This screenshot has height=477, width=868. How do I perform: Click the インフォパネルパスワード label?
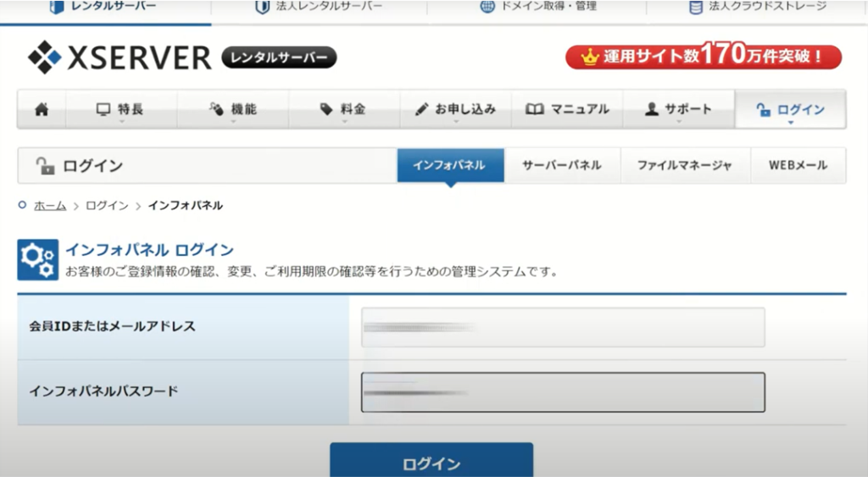tap(103, 391)
